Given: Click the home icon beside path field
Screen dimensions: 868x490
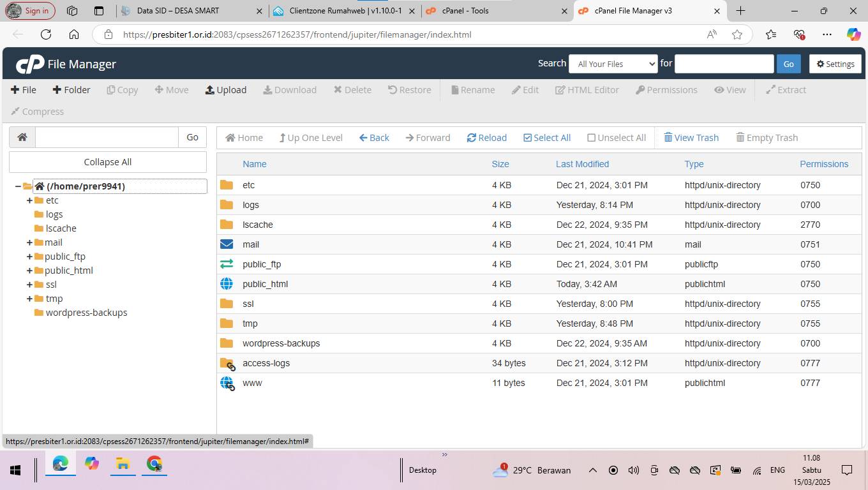Looking at the screenshot, I should pos(22,137).
